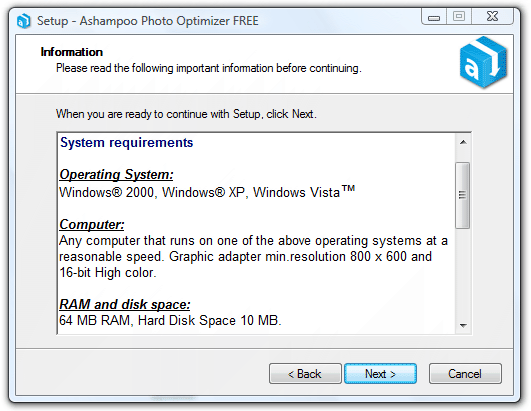Click the Computer heading in the info box
Viewport: 531px width, 411px height.
click(92, 224)
